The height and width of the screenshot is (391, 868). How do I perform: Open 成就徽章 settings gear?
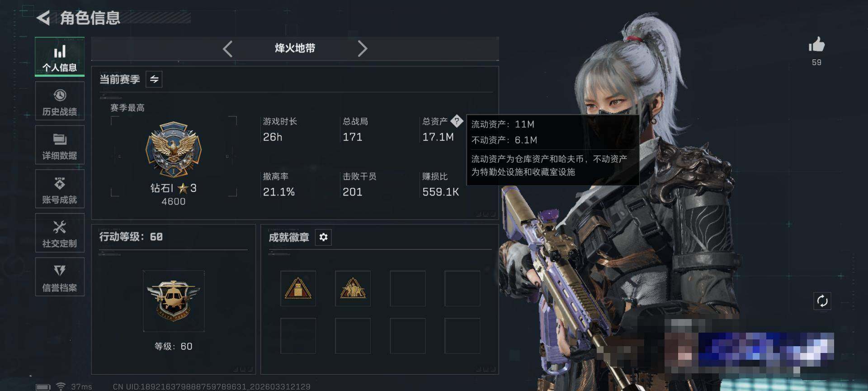[x=323, y=237]
